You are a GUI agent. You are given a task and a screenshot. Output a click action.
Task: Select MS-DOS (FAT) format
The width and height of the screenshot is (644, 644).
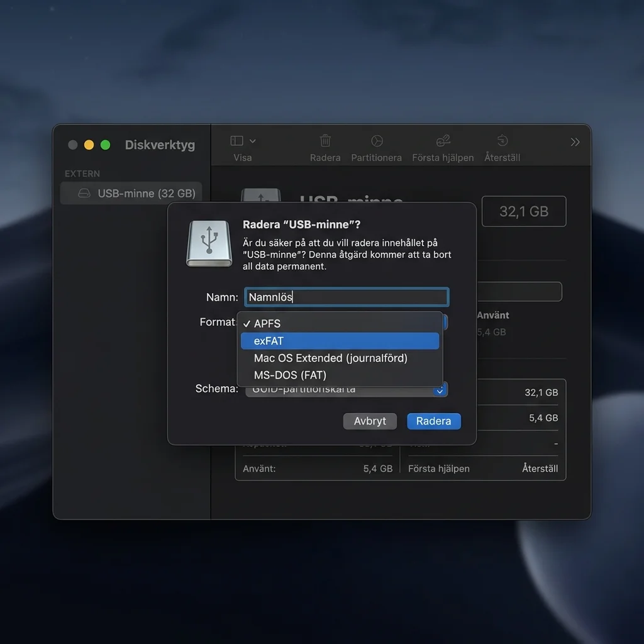tap(340, 375)
